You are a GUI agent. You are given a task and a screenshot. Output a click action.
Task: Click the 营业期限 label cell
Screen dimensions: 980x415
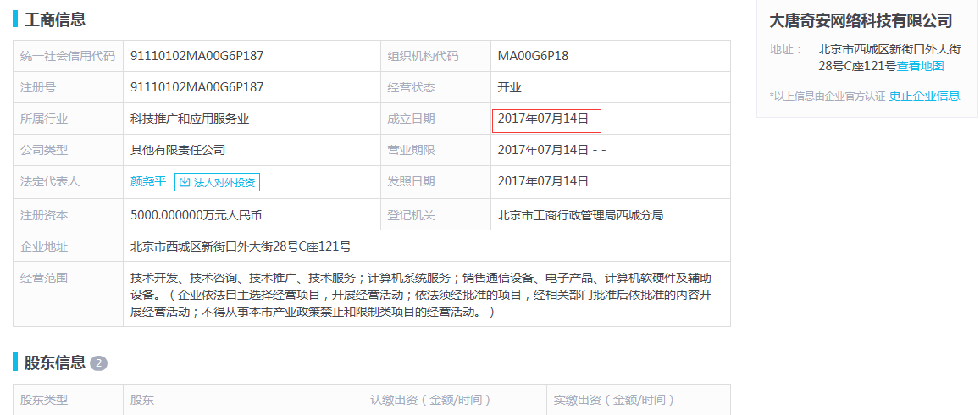435,150
